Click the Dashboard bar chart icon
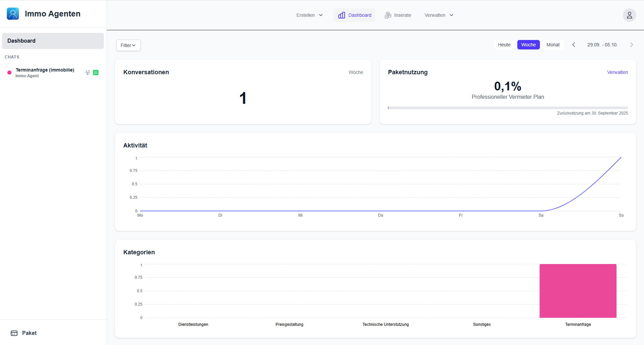The image size is (644, 345). [342, 15]
